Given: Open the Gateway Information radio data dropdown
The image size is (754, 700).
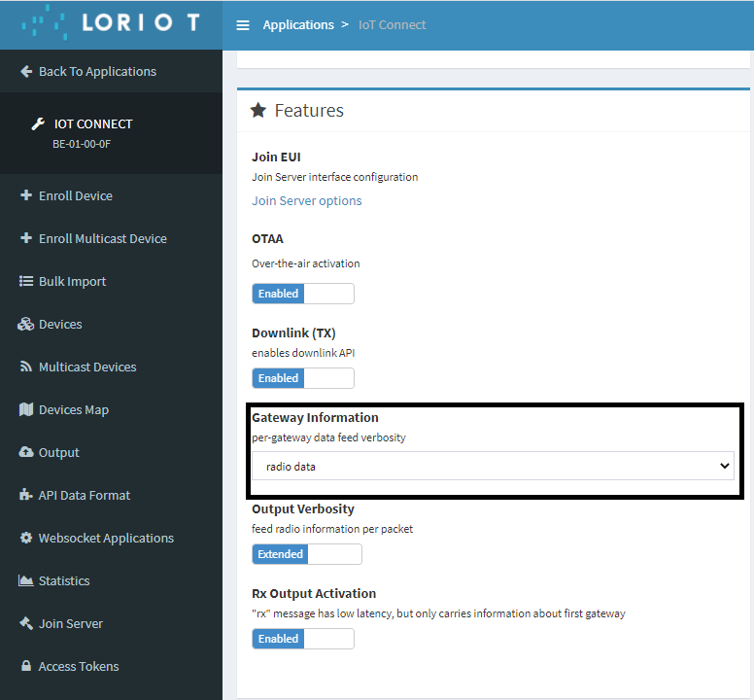Looking at the screenshot, I should pyautogui.click(x=493, y=467).
